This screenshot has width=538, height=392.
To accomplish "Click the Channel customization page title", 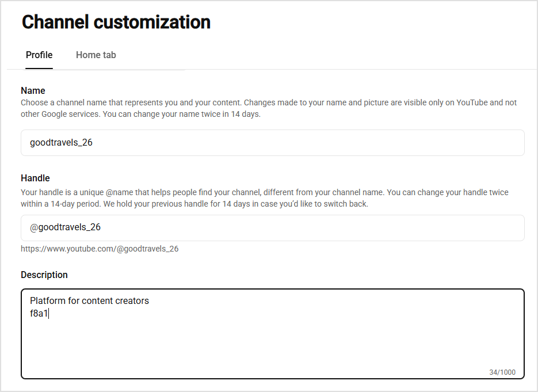I will coord(116,22).
